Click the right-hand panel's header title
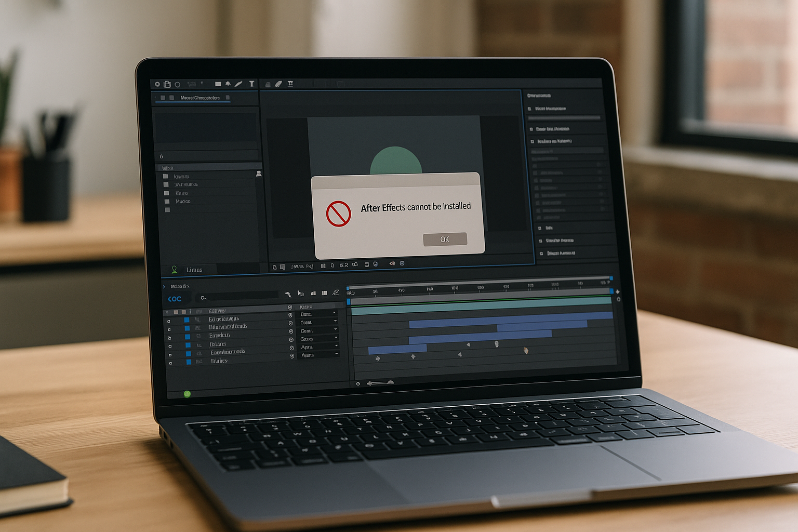798x532 pixels. pyautogui.click(x=539, y=96)
